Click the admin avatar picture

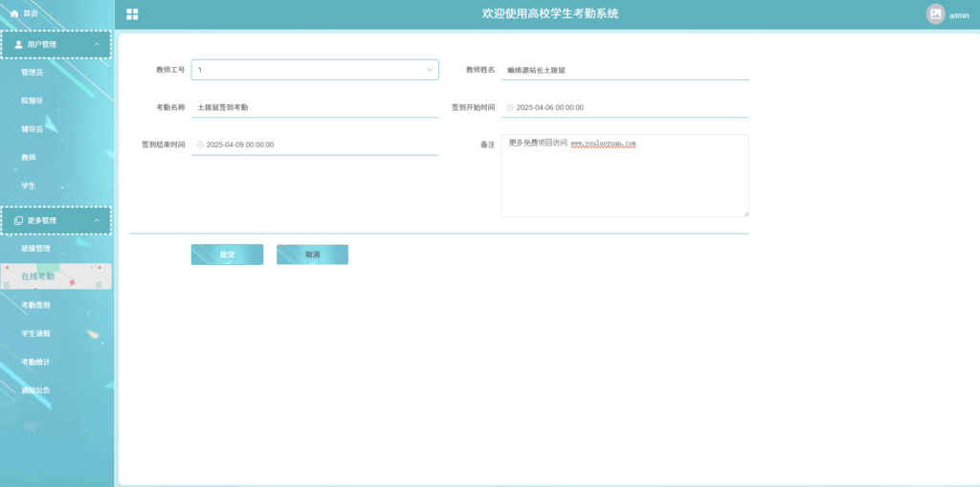point(936,14)
